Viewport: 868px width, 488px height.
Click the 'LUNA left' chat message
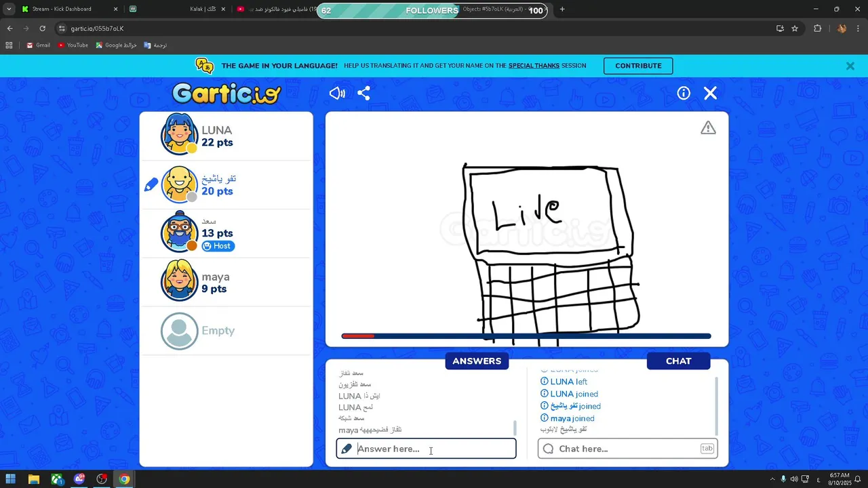coord(564,382)
